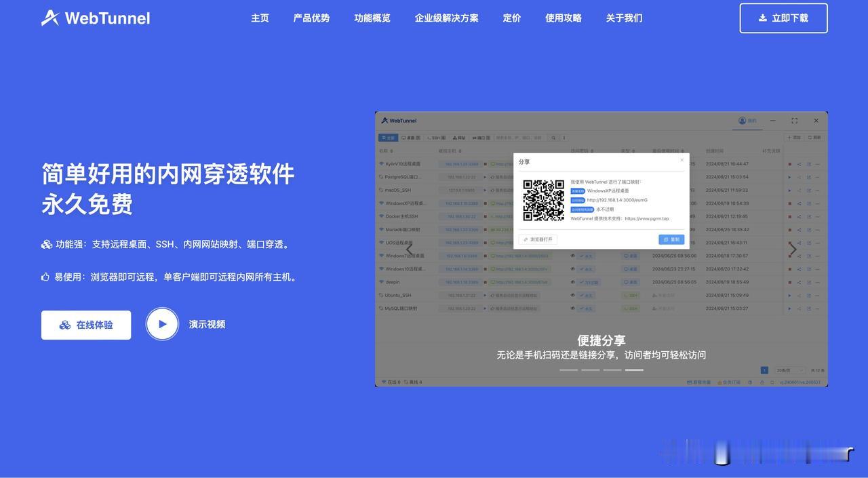Click the QR code in the share dialog
This screenshot has height=478, width=868.
[543, 201]
